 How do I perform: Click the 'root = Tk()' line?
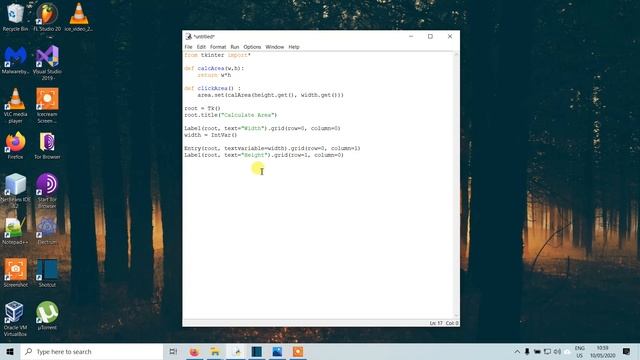tap(202, 109)
